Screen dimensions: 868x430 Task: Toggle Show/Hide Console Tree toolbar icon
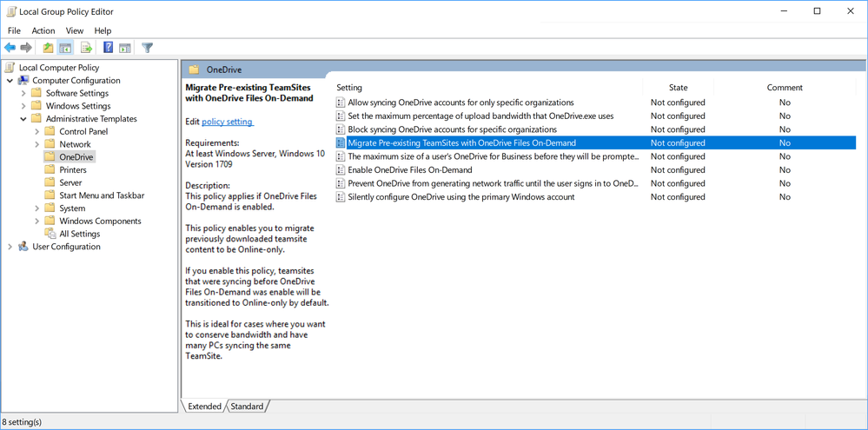(x=65, y=48)
